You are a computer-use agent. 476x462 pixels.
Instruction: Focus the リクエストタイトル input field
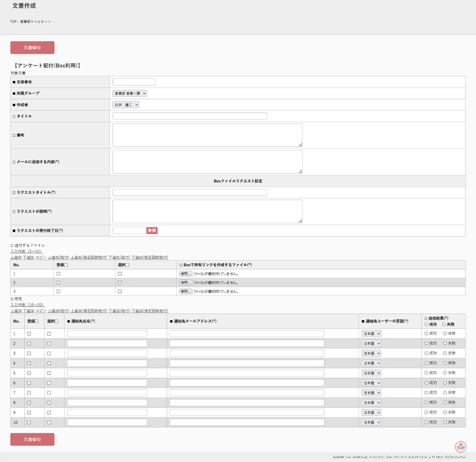click(190, 192)
